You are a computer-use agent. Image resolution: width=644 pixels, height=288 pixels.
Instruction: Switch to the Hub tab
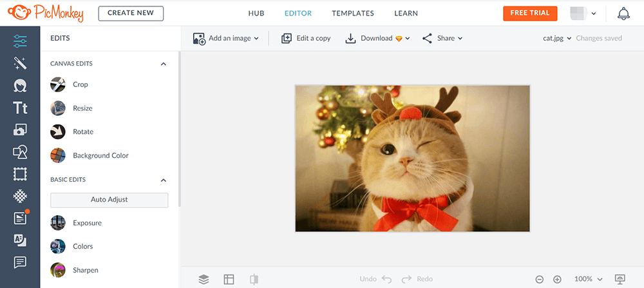[x=256, y=14]
